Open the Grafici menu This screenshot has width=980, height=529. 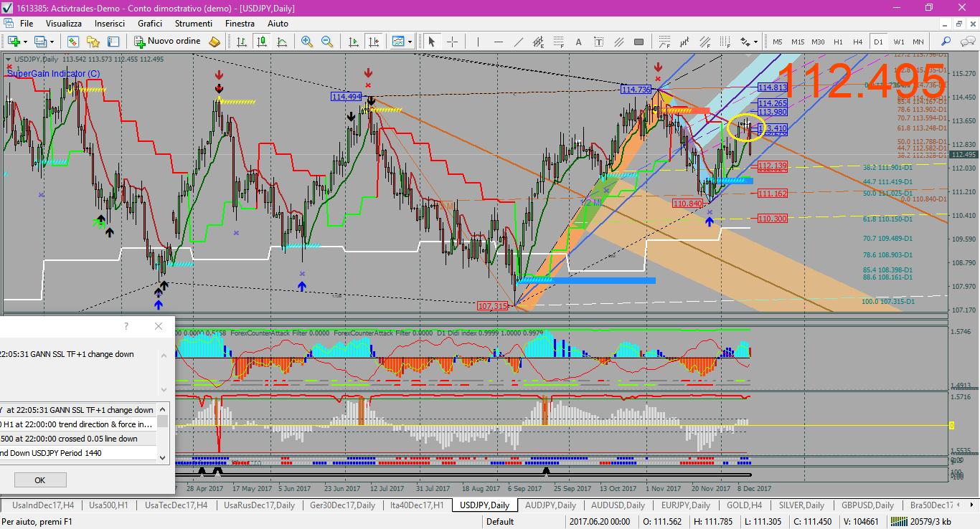coord(150,24)
